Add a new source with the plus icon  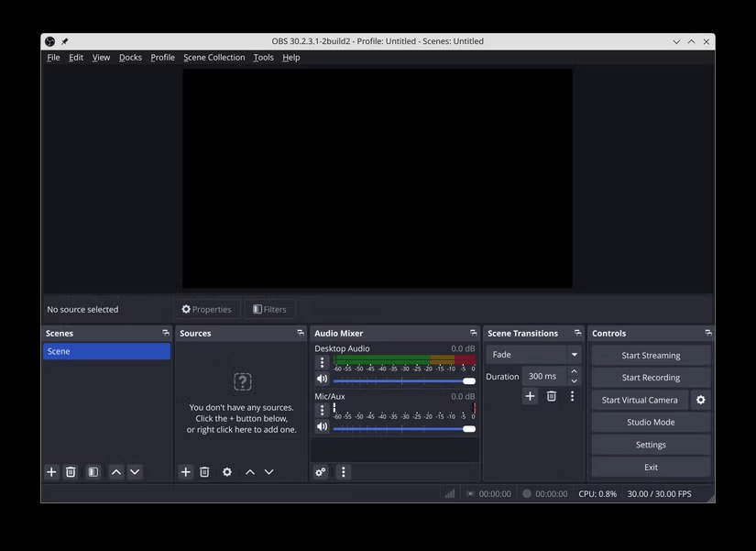[184, 471]
